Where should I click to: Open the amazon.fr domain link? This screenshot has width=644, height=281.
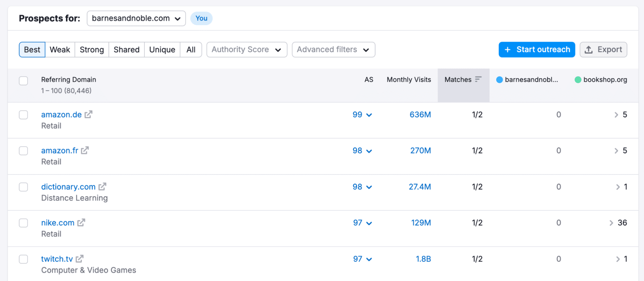click(x=60, y=151)
